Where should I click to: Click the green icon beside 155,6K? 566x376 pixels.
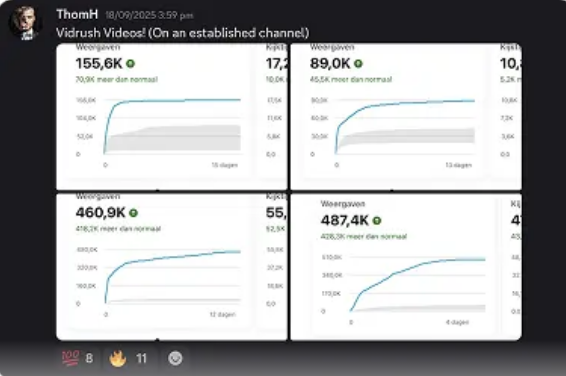130,64
